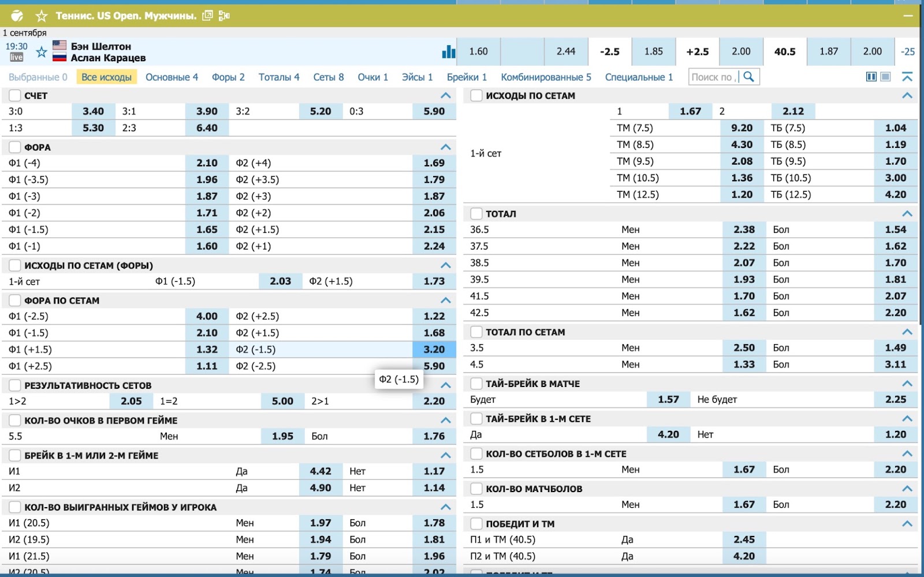Screen dimensions: 924x577
Task: Collapse the ТОТАЛ section chevron
Action: click(907, 214)
